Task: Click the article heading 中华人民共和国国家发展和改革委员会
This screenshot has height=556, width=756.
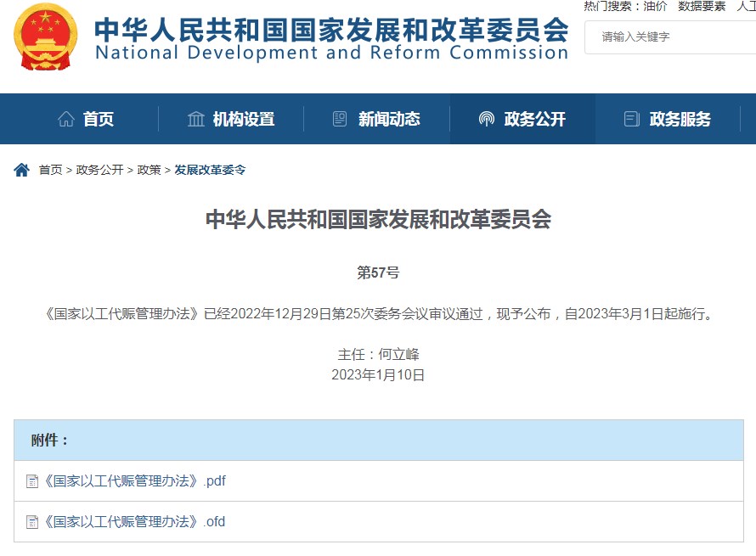Action: click(379, 219)
